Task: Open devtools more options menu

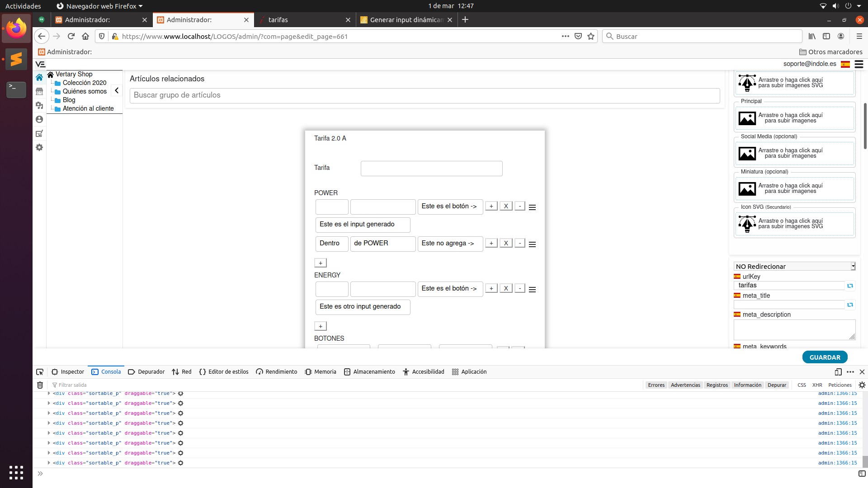Action: [x=850, y=372]
